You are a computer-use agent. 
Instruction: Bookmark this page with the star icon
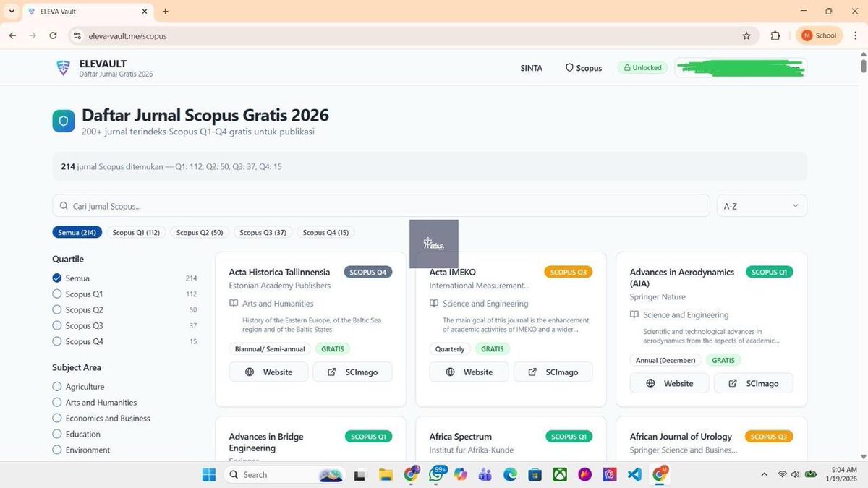[x=746, y=35]
